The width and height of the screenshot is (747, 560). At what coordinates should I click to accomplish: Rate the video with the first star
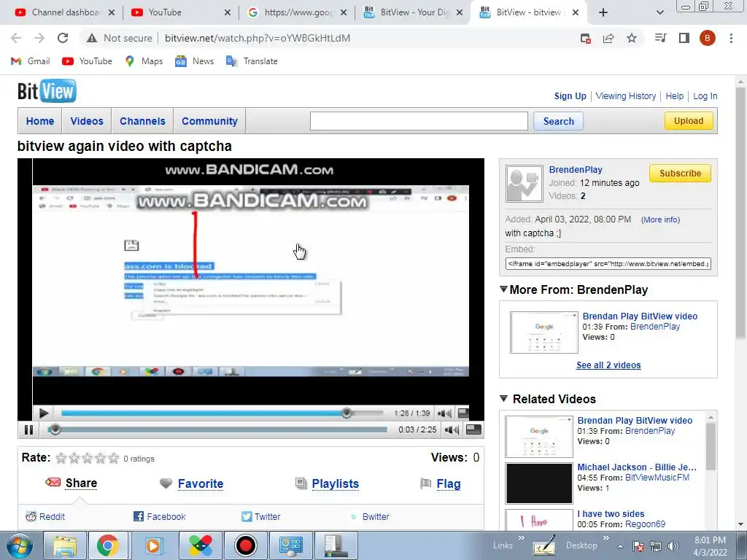(61, 458)
